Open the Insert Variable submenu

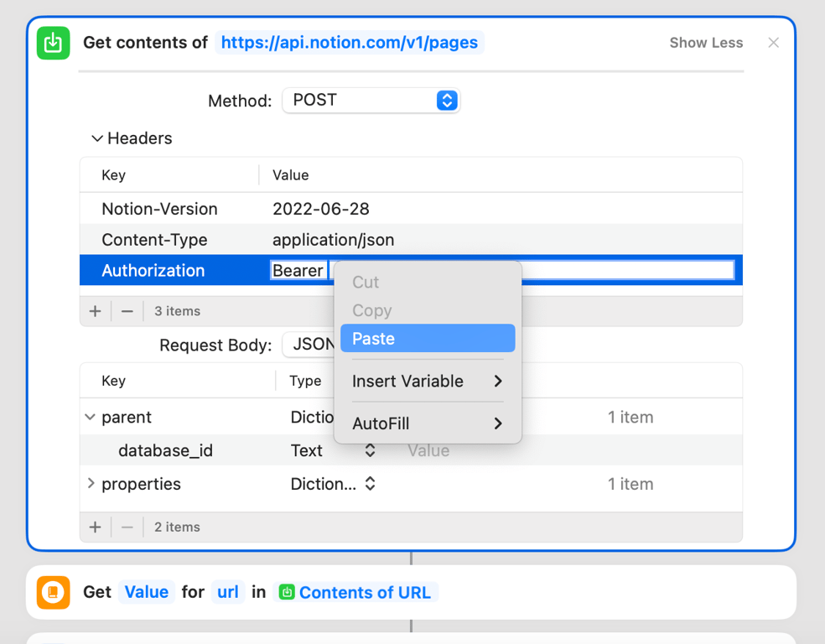tap(428, 381)
